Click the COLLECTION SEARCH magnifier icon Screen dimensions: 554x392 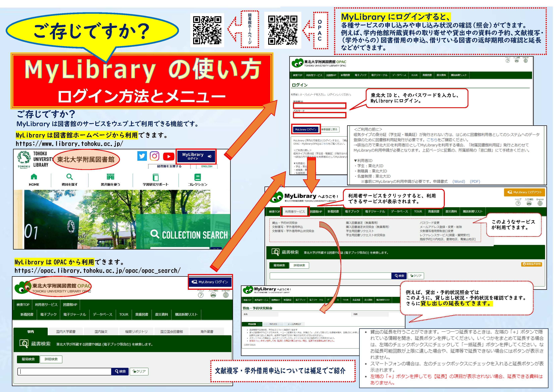(155, 234)
